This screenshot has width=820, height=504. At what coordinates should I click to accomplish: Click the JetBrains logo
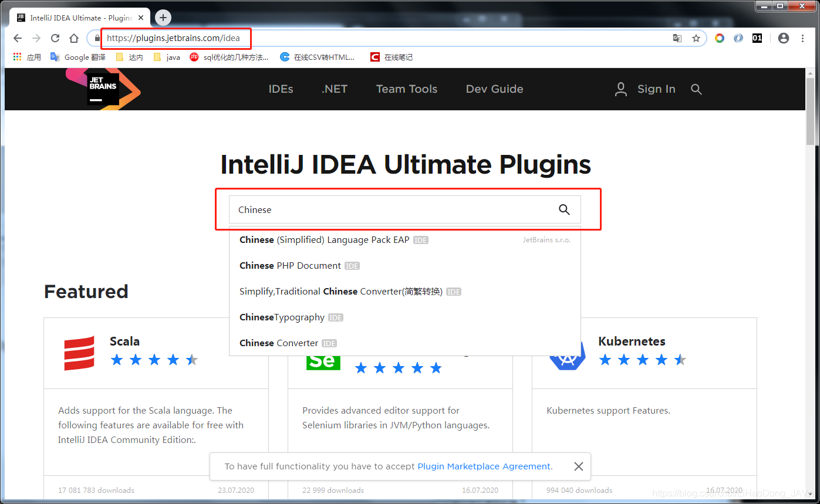point(103,89)
